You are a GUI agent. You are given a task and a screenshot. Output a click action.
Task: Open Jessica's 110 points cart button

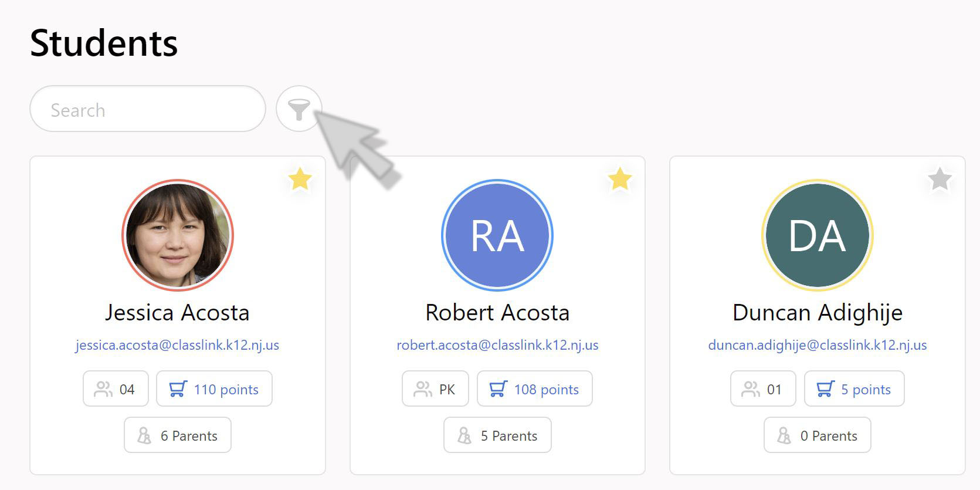click(x=214, y=389)
